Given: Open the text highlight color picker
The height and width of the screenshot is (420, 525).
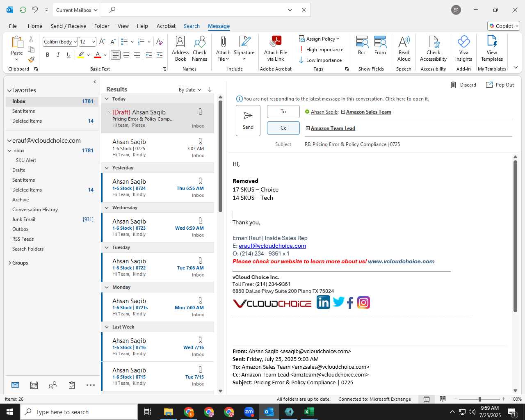Looking at the screenshot, I should tap(88, 55).
